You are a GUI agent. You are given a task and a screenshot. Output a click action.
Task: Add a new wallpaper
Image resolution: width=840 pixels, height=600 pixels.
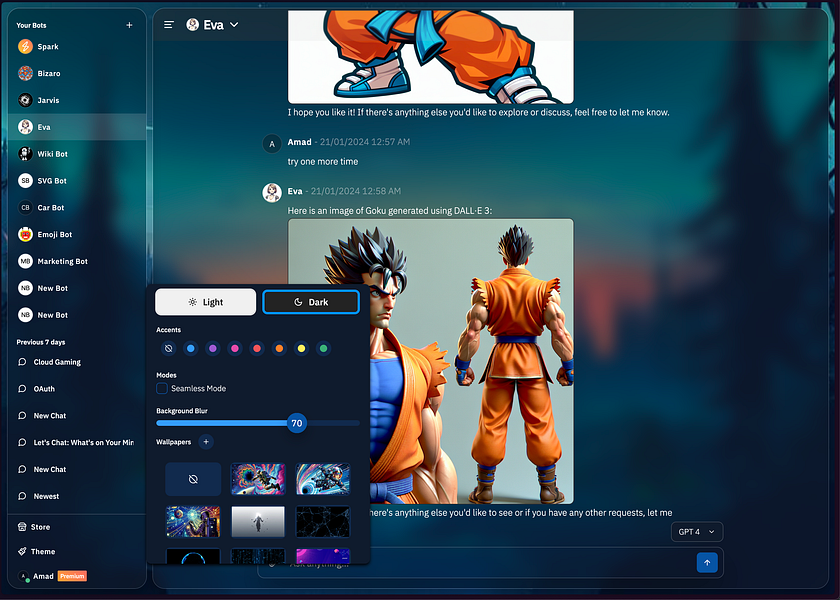[x=206, y=442]
